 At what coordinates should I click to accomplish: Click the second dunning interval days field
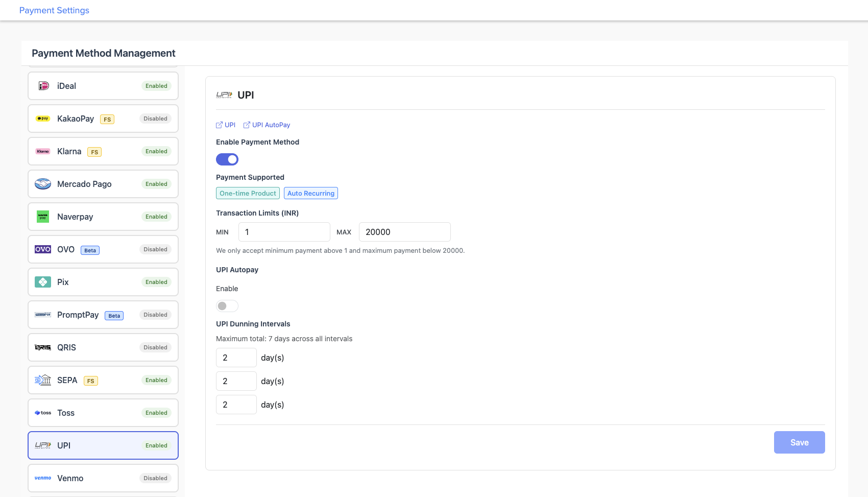(x=236, y=381)
